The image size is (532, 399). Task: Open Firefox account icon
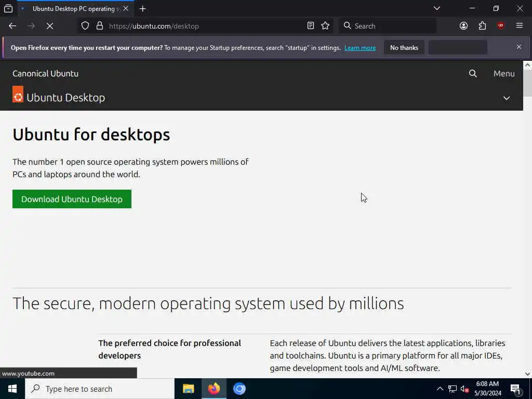[x=463, y=26]
